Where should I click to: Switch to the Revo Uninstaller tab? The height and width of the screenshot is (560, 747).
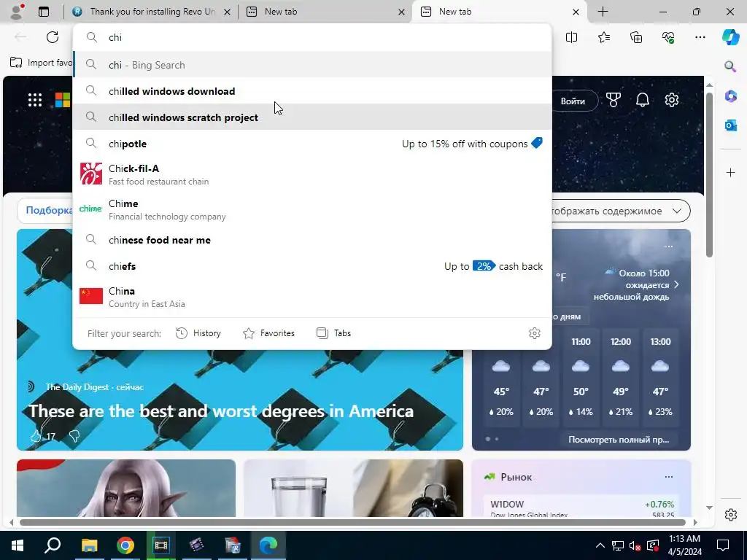pos(152,12)
